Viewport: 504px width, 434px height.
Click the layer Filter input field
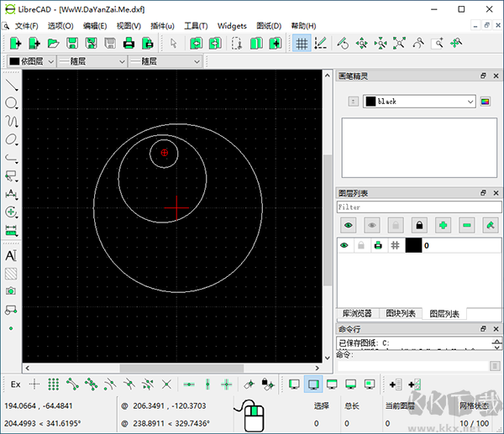419,207
